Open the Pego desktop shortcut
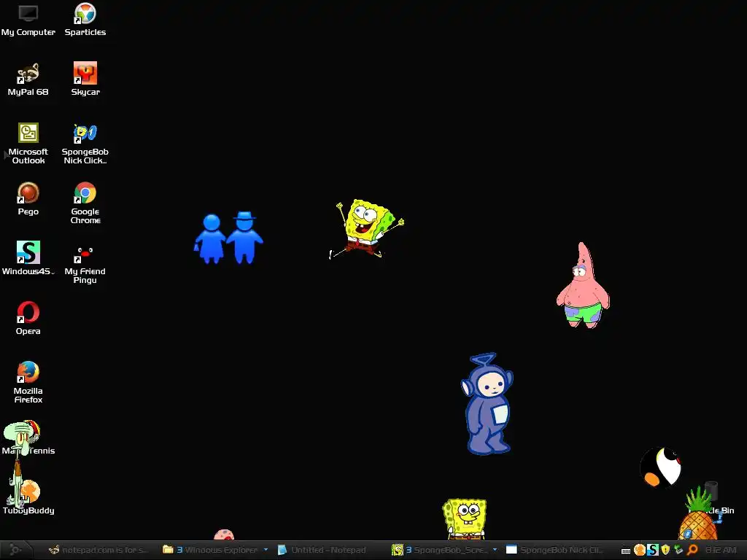The width and height of the screenshot is (747, 560). (x=28, y=199)
